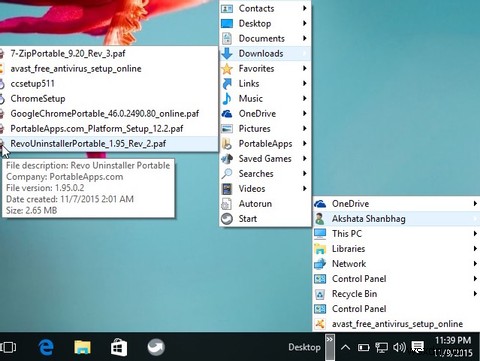Viewport: 480px width, 361px height.
Task: Select the Searches menu entry
Action: pos(265,174)
